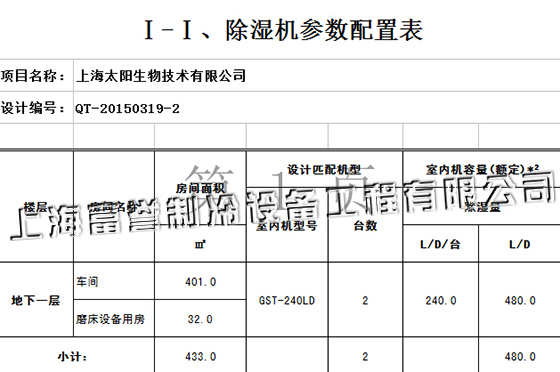Select the capacity value '240.0'
Viewport: 560px width, 372px height.
(x=440, y=300)
